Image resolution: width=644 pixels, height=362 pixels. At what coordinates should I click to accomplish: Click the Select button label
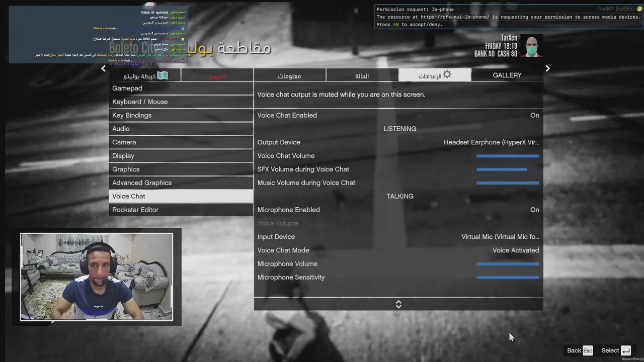(x=610, y=350)
